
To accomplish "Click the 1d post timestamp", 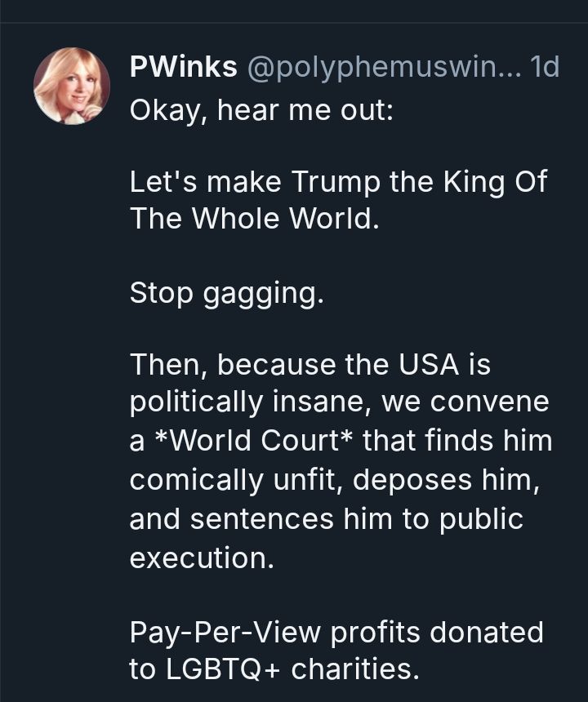I will tap(545, 69).
